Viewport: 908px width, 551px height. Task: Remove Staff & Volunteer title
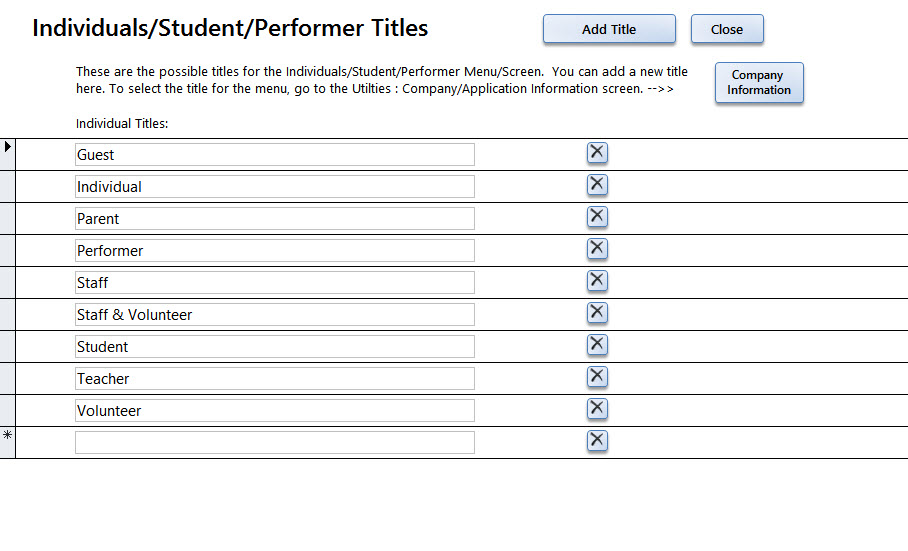[x=597, y=313]
